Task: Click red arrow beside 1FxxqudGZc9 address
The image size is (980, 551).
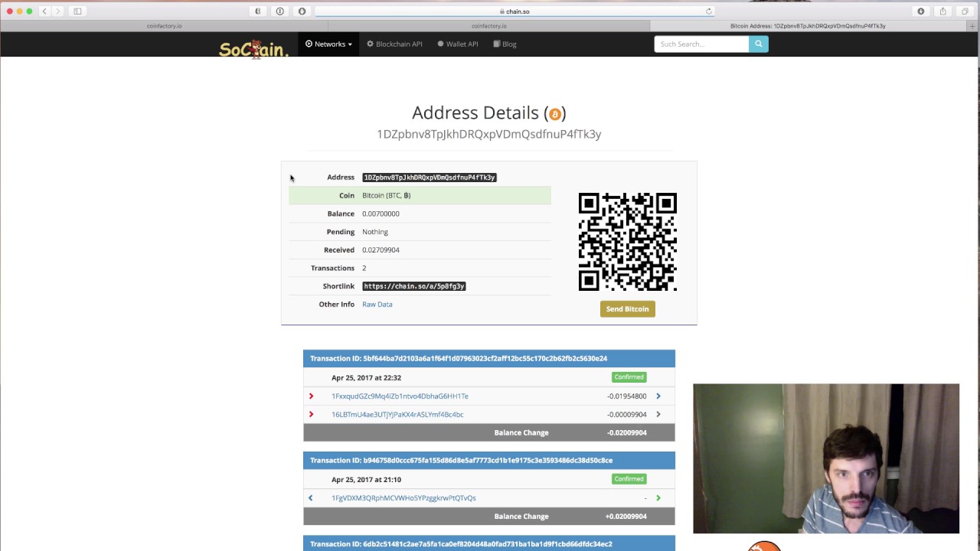Action: 311,396
